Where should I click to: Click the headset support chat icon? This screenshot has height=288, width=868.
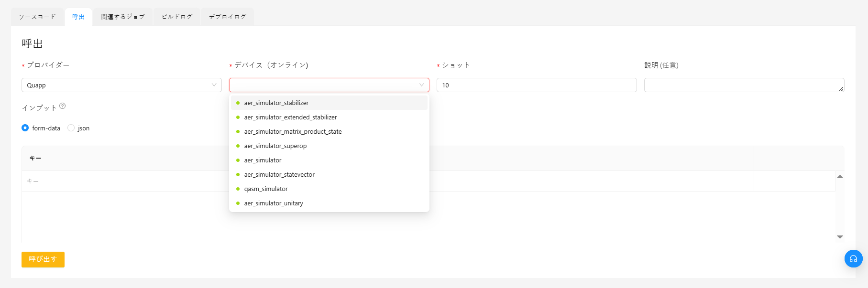pyautogui.click(x=853, y=259)
